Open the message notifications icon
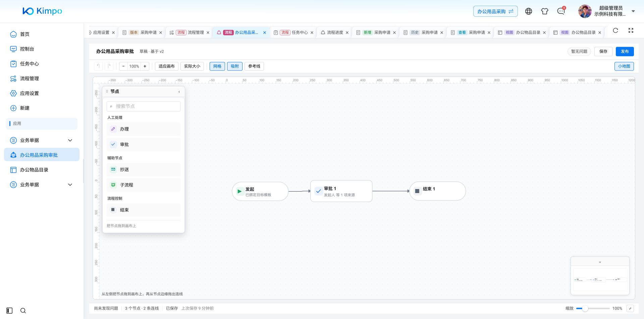 561,11
